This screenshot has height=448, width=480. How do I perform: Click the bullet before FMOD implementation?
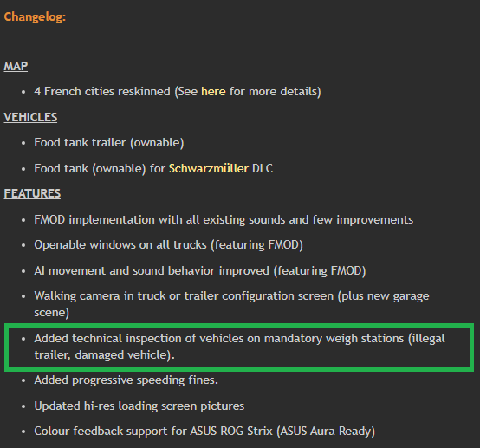[x=23, y=220]
